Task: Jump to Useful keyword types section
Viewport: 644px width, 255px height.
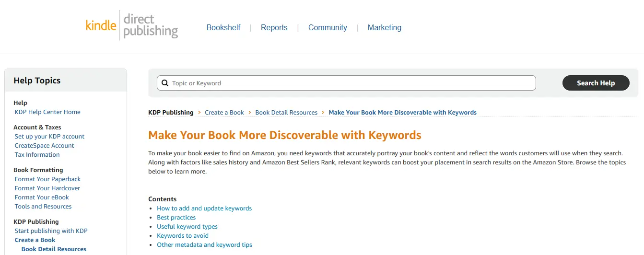Action: pyautogui.click(x=187, y=226)
